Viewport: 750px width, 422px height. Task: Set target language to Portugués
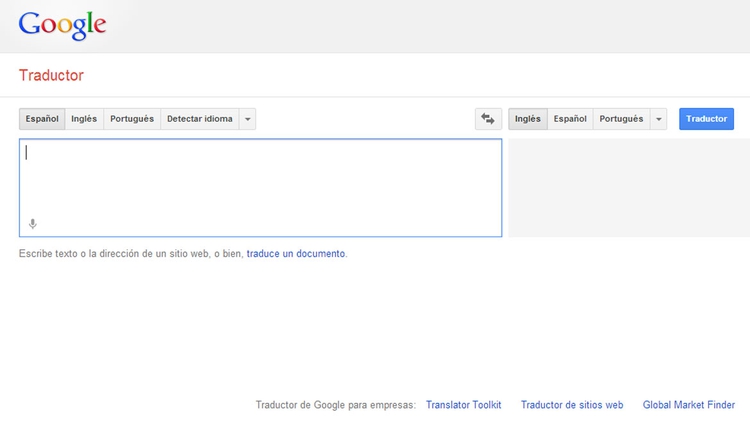point(621,119)
